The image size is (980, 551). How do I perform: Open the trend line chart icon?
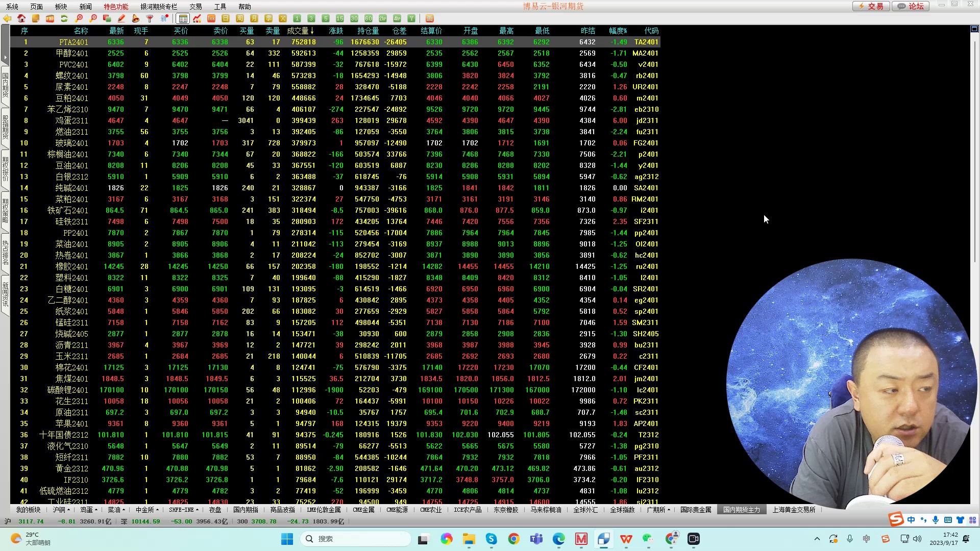pyautogui.click(x=197, y=18)
